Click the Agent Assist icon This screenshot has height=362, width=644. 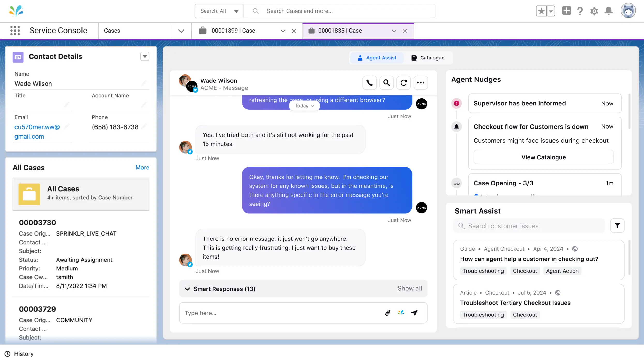pyautogui.click(x=360, y=57)
